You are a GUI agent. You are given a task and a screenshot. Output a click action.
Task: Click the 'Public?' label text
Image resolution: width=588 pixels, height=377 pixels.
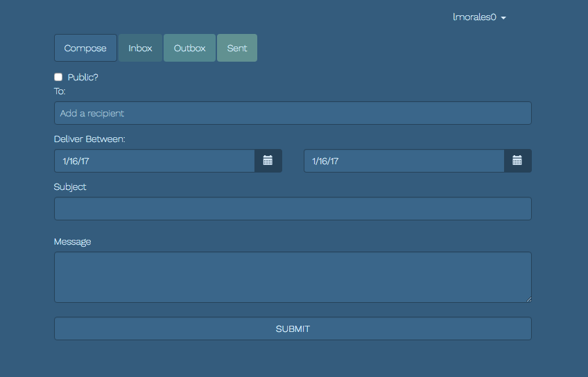click(x=83, y=77)
